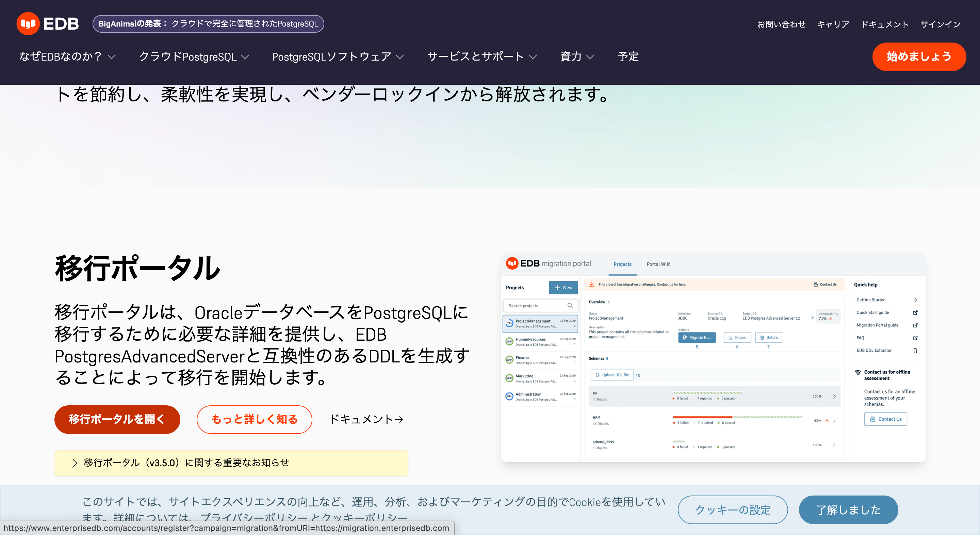Click the FAQ external link icon

(915, 338)
